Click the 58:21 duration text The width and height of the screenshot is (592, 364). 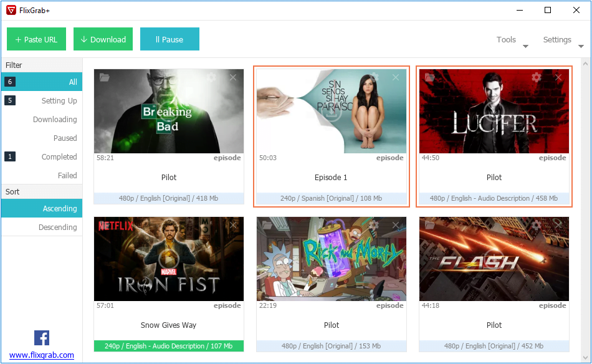point(105,158)
